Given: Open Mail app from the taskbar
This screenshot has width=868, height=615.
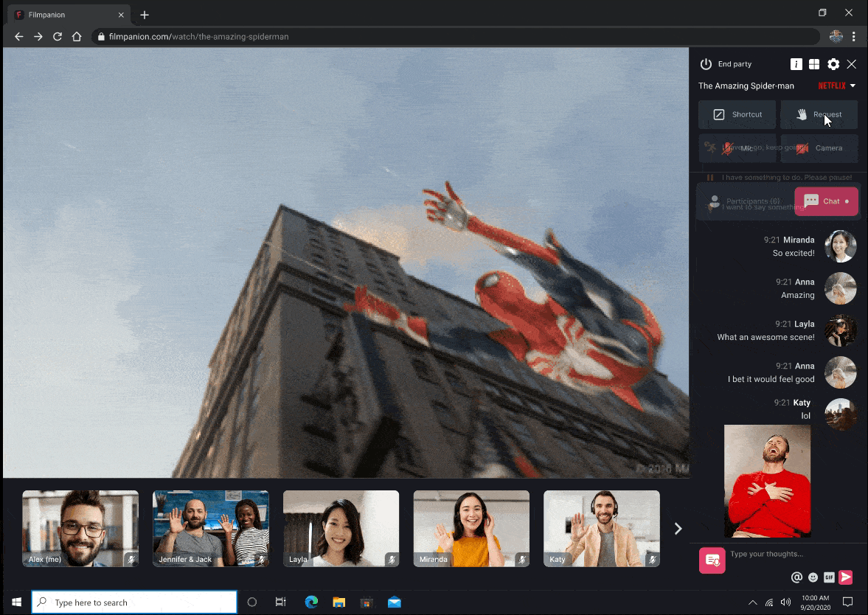Looking at the screenshot, I should (x=394, y=602).
